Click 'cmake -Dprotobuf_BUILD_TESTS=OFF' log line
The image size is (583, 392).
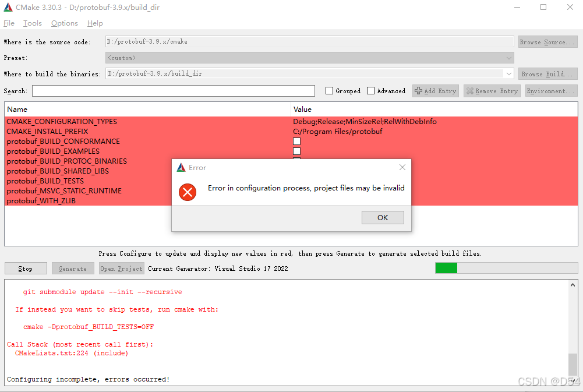(89, 327)
